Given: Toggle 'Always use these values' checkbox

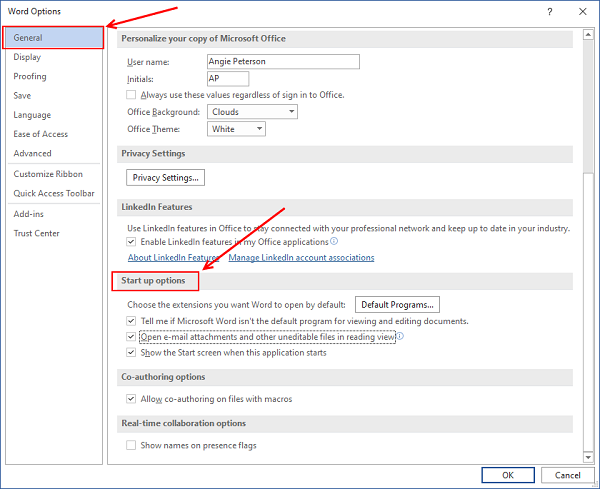Looking at the screenshot, I should 132,95.
